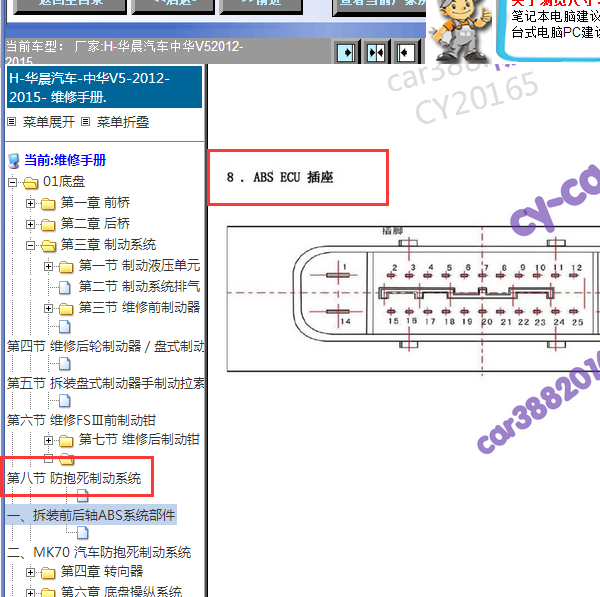Select the 第三节 维修前制动器 label
600x597 pixels.
point(139,307)
